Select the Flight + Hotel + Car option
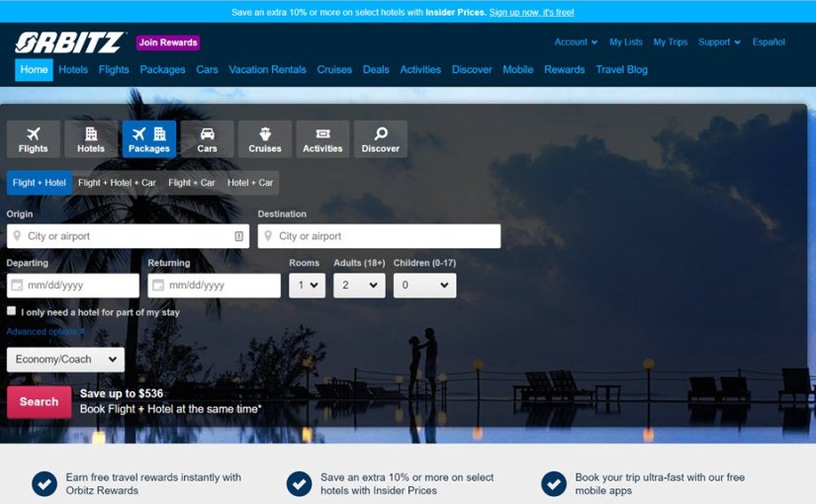The height and width of the screenshot is (504, 816). [x=117, y=183]
